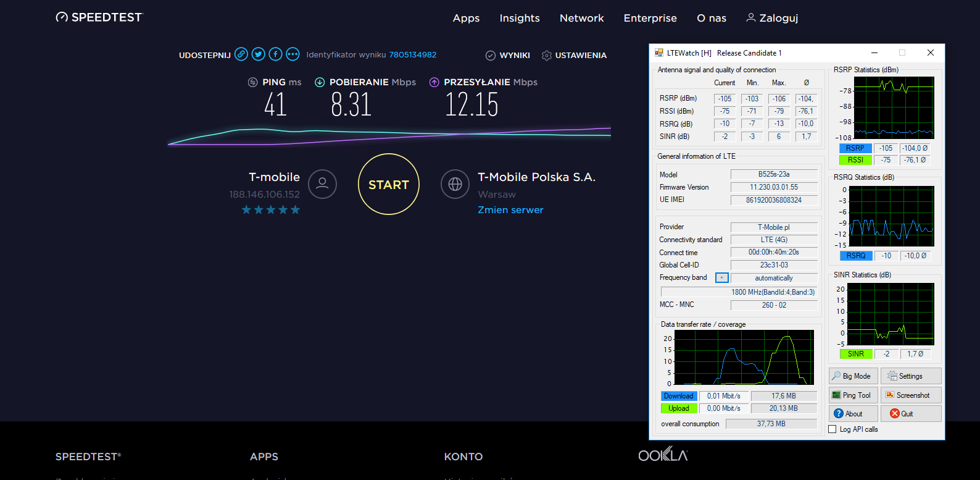Viewport: 980px width, 480px height.
Task: Toggle the green Upload graph label
Action: (679, 408)
